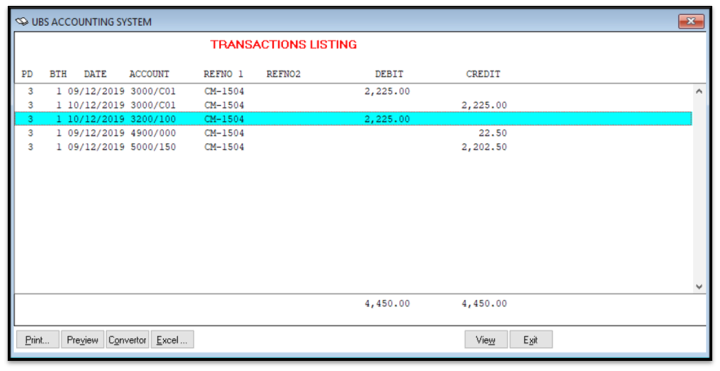Click date 09/12/2019 in the 5000/150 row
This screenshot has height=371, width=720.
(96, 147)
